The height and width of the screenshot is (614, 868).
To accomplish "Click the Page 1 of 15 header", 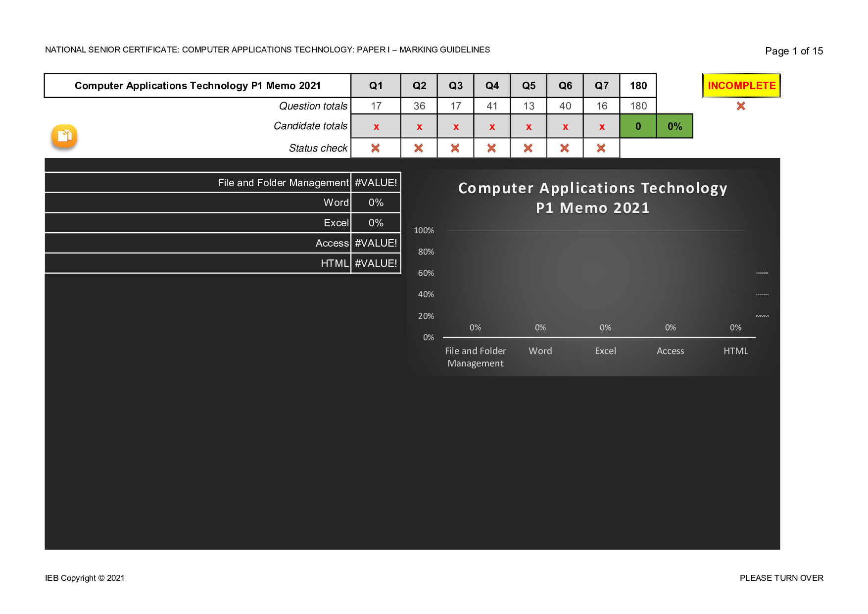I will click(794, 51).
